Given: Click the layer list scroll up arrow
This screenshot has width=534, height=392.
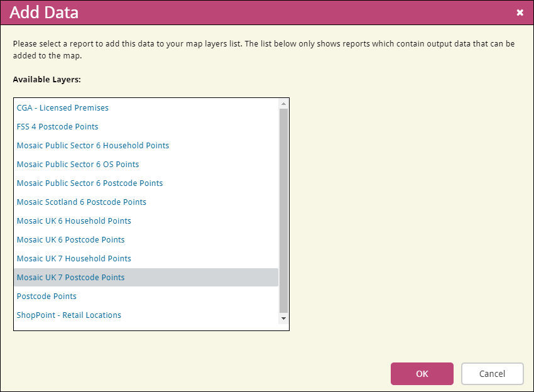Looking at the screenshot, I should [x=283, y=104].
